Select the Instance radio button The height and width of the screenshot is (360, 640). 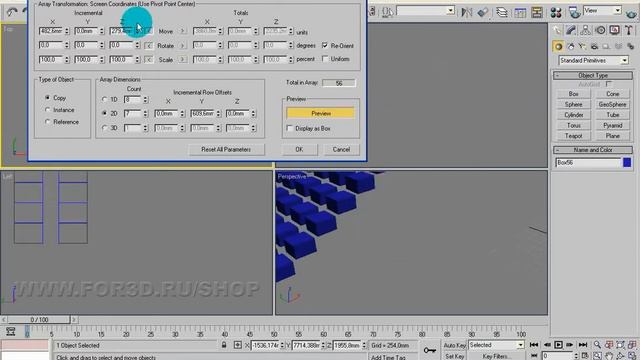point(48,110)
